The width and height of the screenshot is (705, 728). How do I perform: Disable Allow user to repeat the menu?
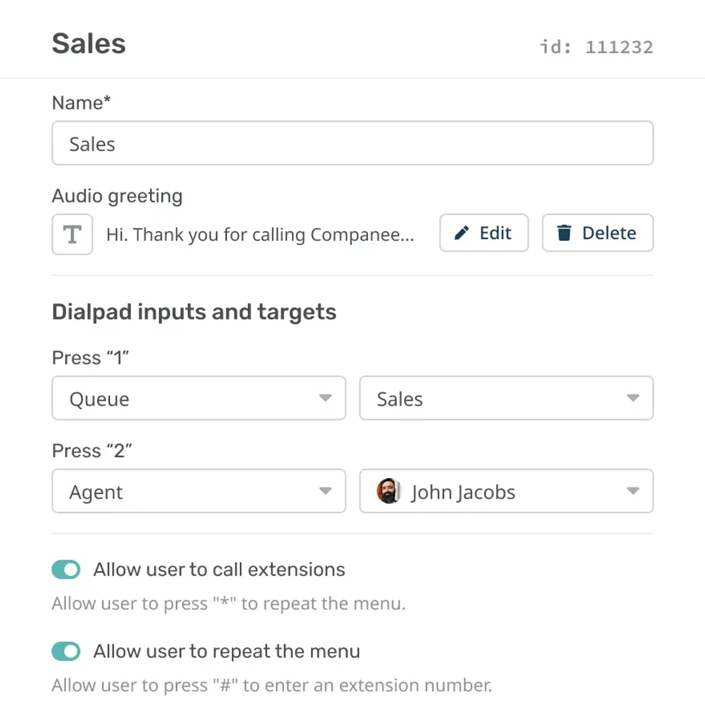point(66,651)
